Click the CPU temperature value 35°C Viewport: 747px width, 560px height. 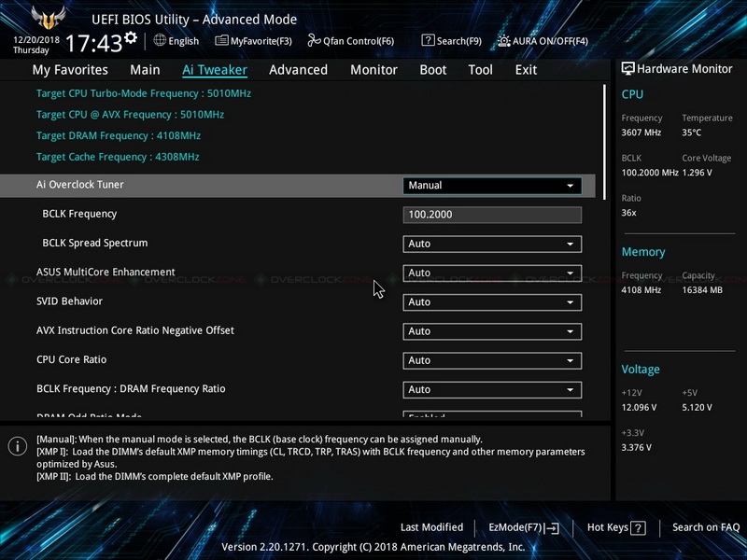point(691,133)
